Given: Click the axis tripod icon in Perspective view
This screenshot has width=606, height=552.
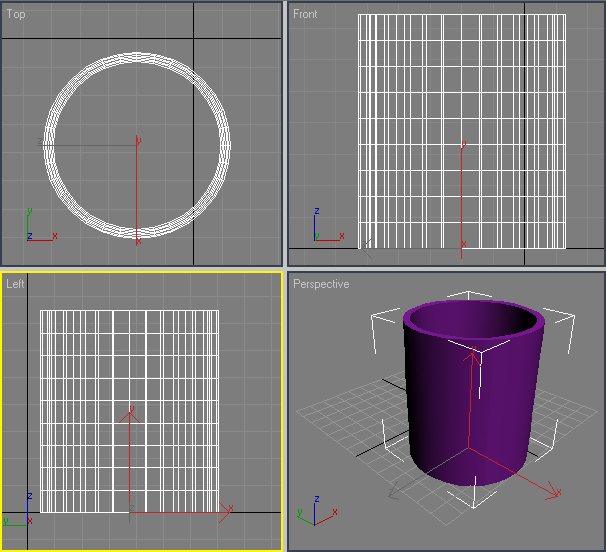Looking at the screenshot, I should 316,511.
